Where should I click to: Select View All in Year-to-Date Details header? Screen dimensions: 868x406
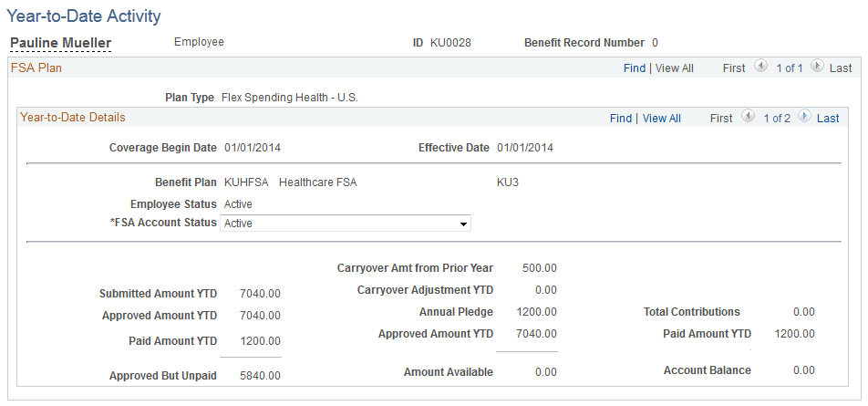pos(662,119)
